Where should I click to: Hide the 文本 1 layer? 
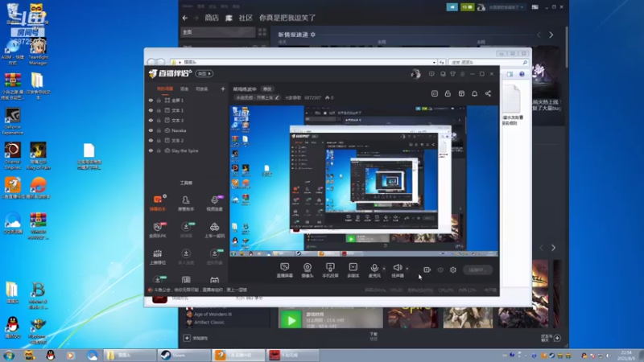[x=151, y=110]
